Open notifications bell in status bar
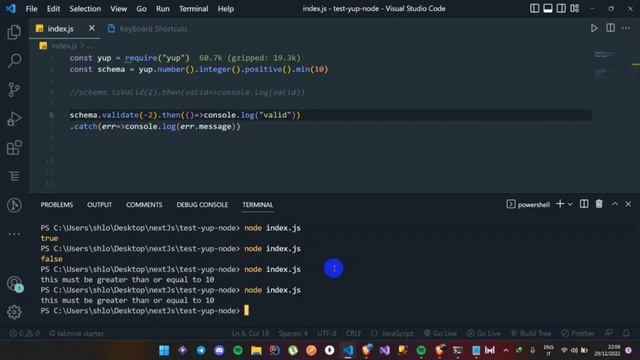Viewport: 640px width, 360px height. [626, 333]
